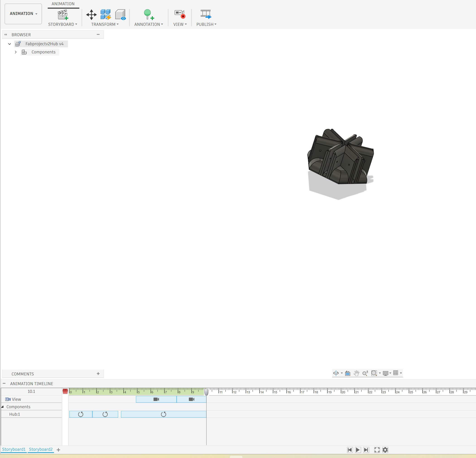The height and width of the screenshot is (458, 476).
Task: Open the ANIMATION workspace dropdown
Action: point(23,14)
